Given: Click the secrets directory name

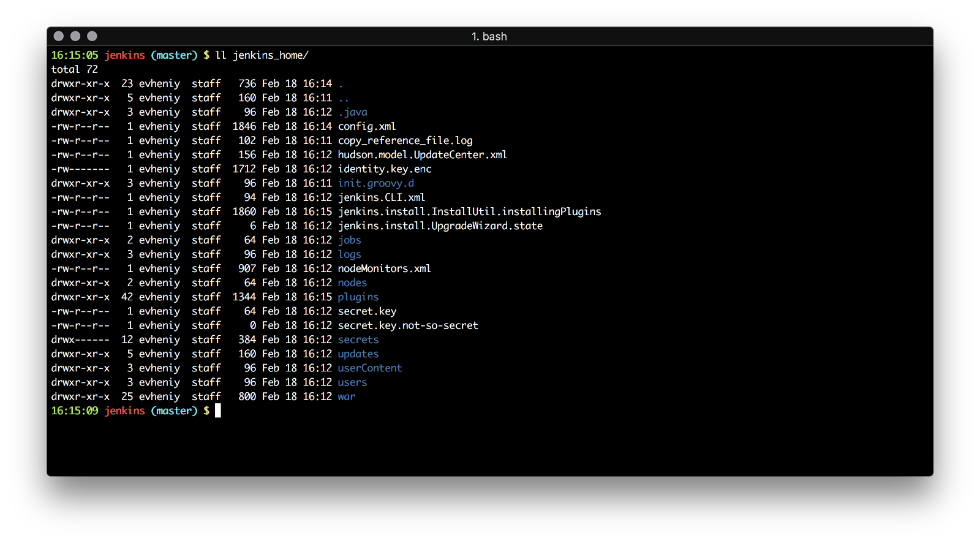Looking at the screenshot, I should click(358, 340).
